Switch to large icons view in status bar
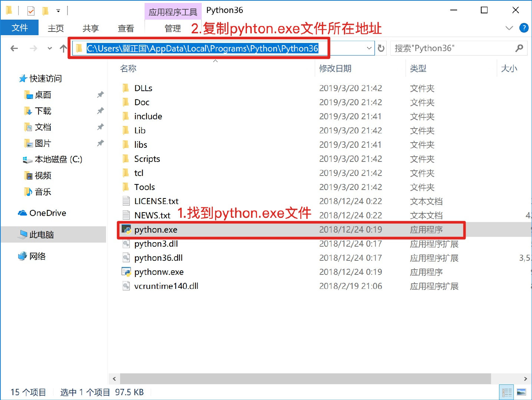Image resolution: width=532 pixels, height=400 pixels. pos(521,392)
